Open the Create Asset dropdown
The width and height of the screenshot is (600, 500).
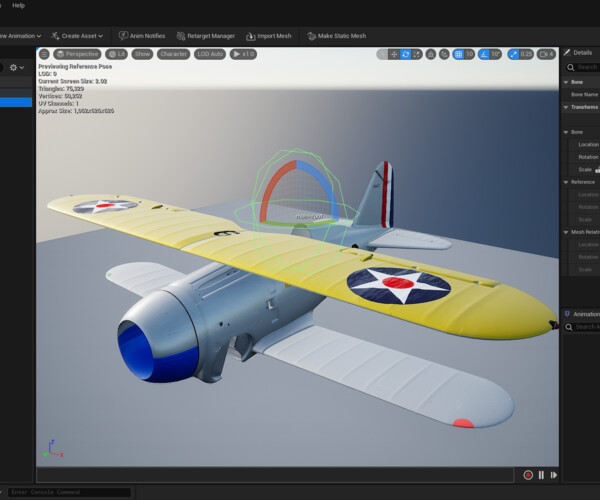pos(77,36)
